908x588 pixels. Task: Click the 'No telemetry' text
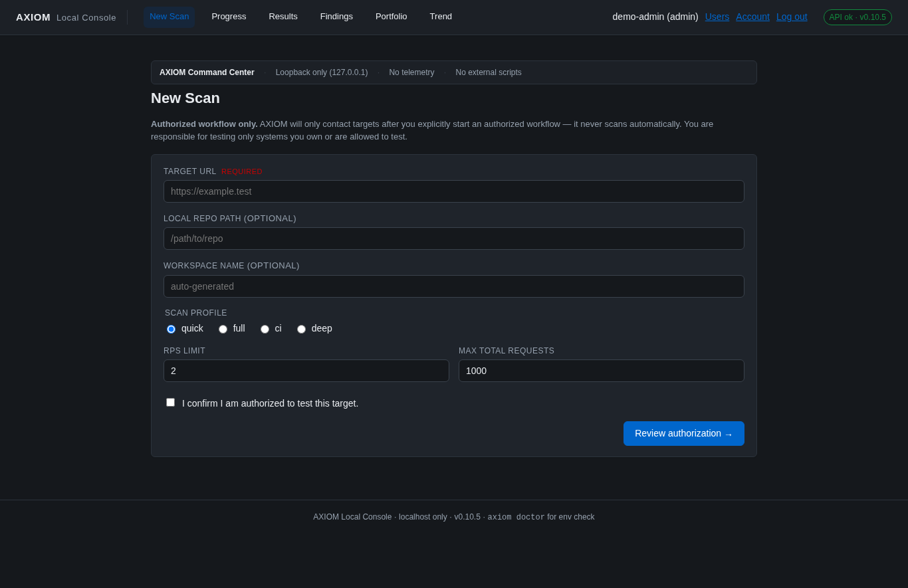(411, 72)
